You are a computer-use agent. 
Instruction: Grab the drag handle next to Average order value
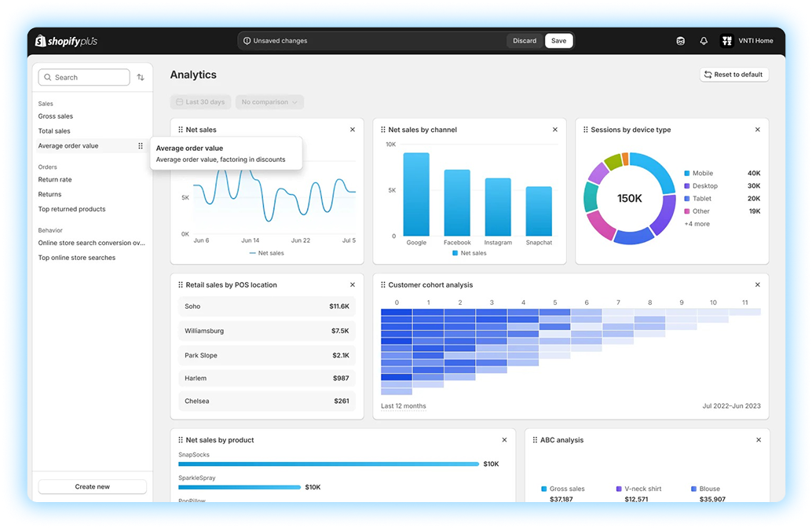tap(141, 146)
